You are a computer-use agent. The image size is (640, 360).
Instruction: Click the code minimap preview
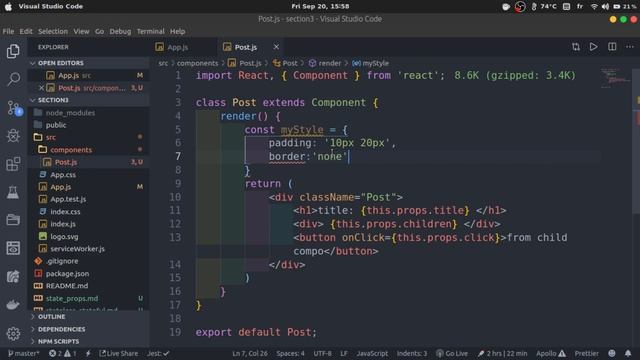pyautogui.click(x=615, y=78)
